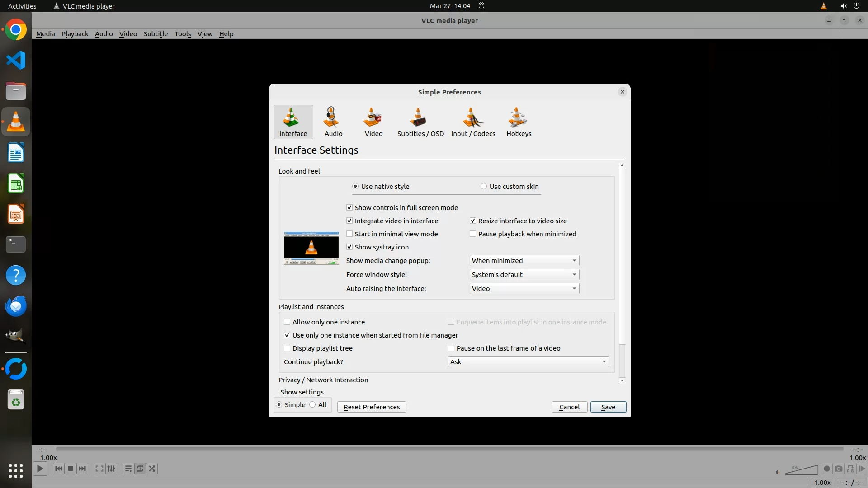Open the Force window style dropdown

point(524,275)
